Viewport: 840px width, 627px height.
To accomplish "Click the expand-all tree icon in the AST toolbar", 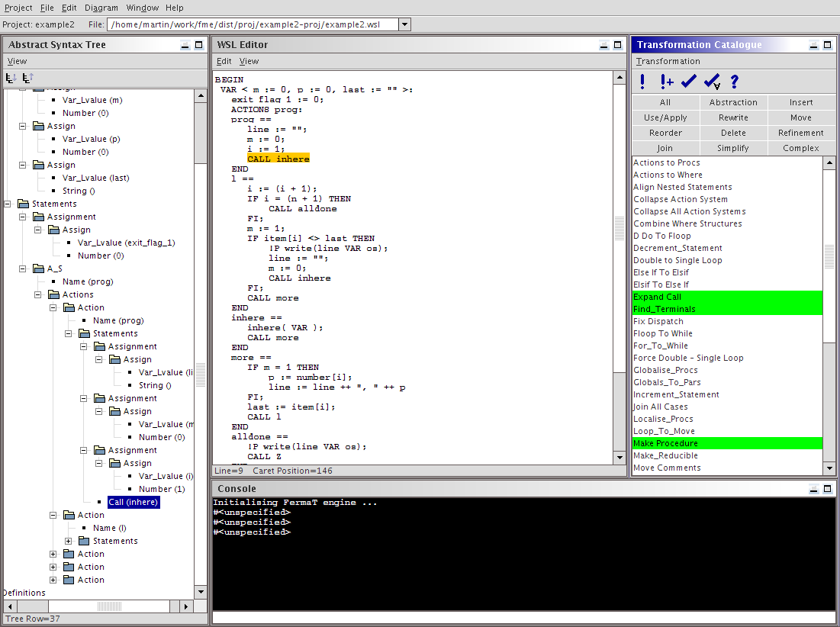I will (x=11, y=78).
